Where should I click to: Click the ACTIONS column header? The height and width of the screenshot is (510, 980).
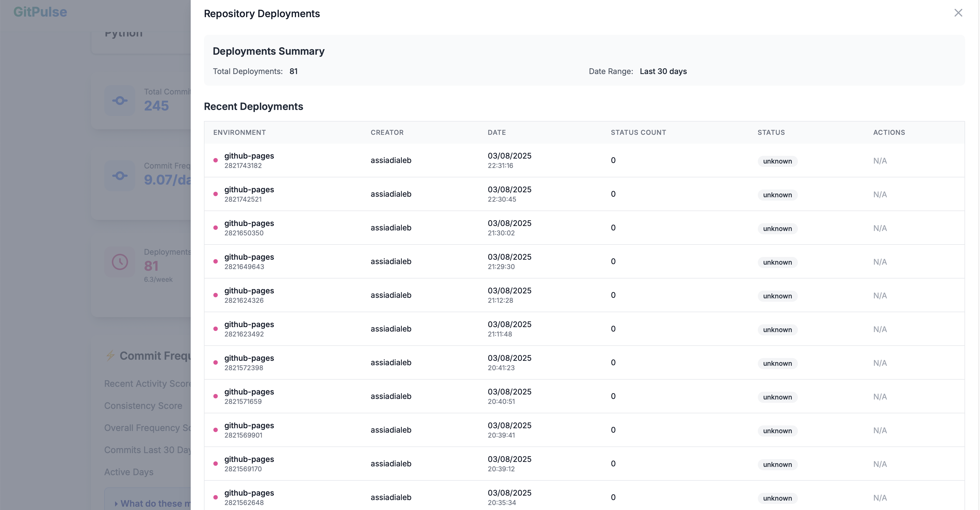[889, 132]
